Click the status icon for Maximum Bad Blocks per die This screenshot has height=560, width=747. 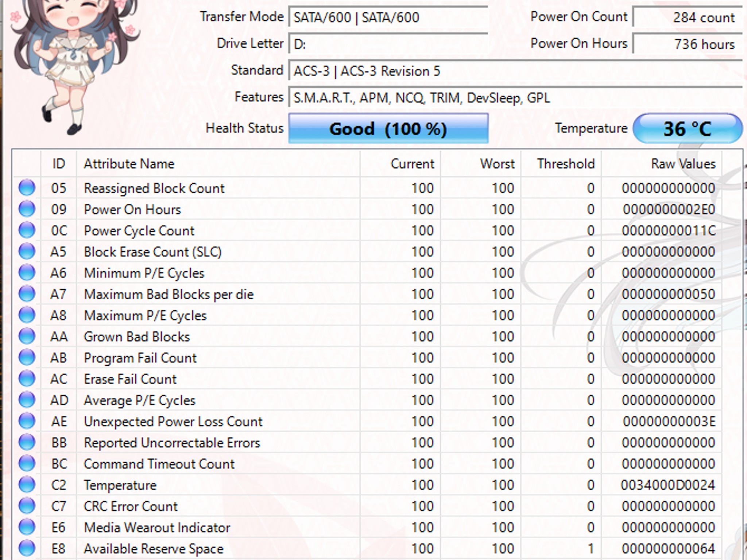click(x=27, y=293)
